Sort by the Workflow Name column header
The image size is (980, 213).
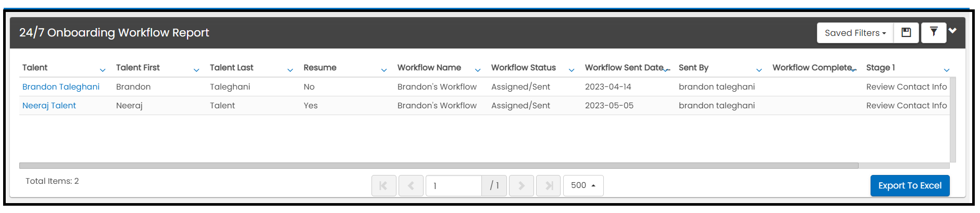(x=429, y=68)
